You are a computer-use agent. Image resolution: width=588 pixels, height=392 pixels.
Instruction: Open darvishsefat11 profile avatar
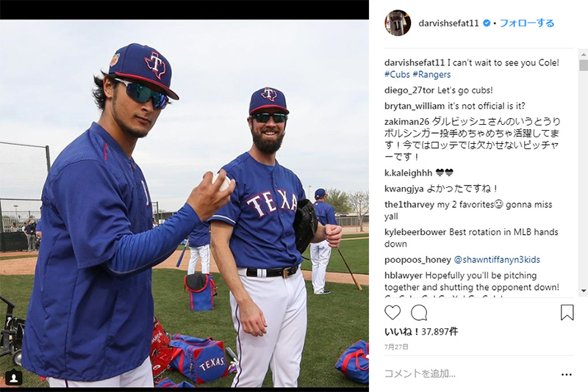point(398,23)
